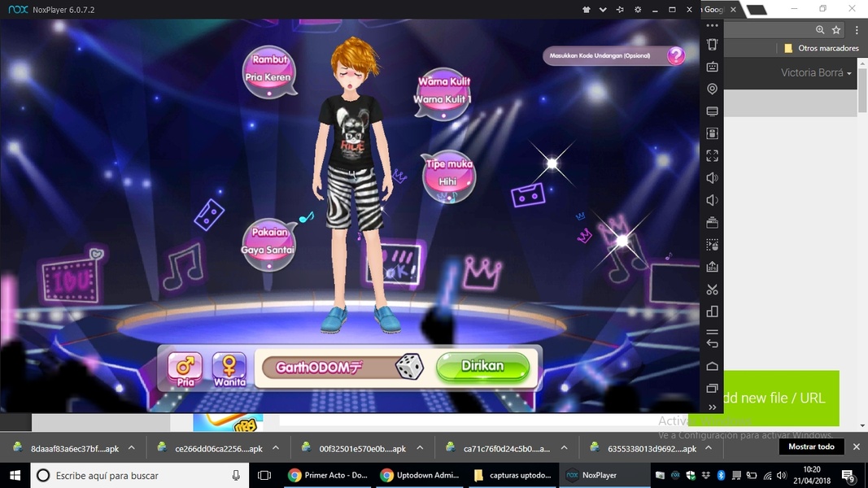Open Chrome's three-dot menu
Viewport: 868px width, 488px height.
click(857, 30)
